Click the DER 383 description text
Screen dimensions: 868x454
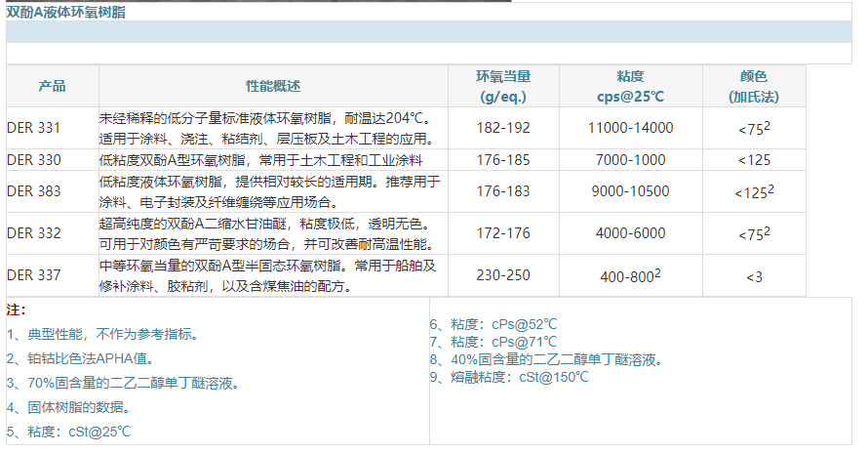[x=269, y=191]
